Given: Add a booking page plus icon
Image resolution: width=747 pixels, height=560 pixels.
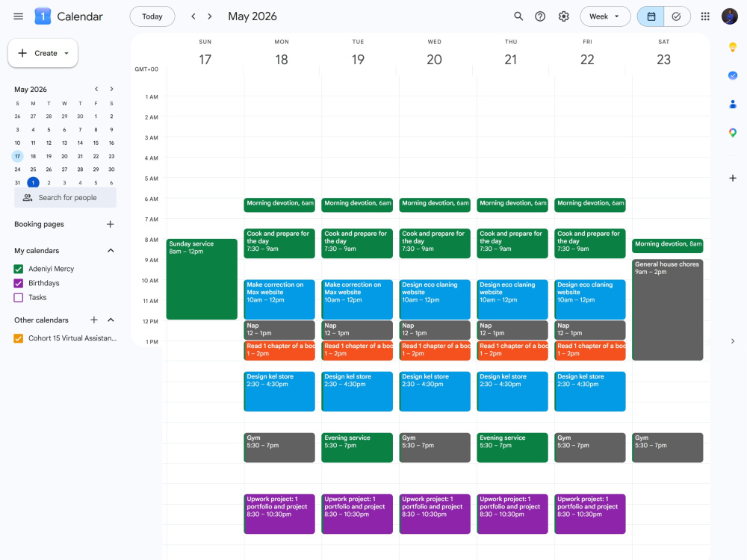Looking at the screenshot, I should (x=110, y=224).
